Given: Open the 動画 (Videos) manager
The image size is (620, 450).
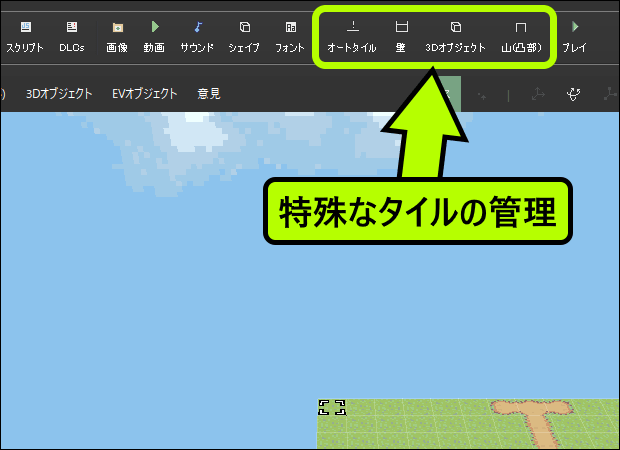Looking at the screenshot, I should (154, 35).
